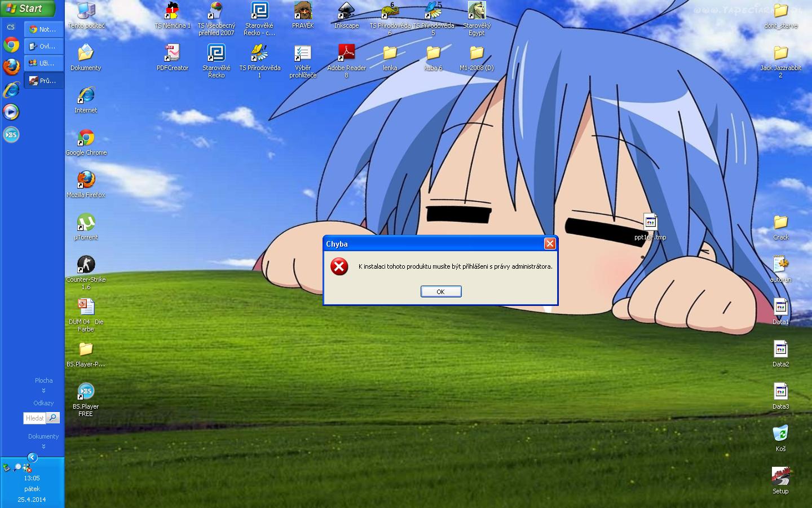
Task: Select the µTorrent desktop shortcut
Action: [x=86, y=227]
